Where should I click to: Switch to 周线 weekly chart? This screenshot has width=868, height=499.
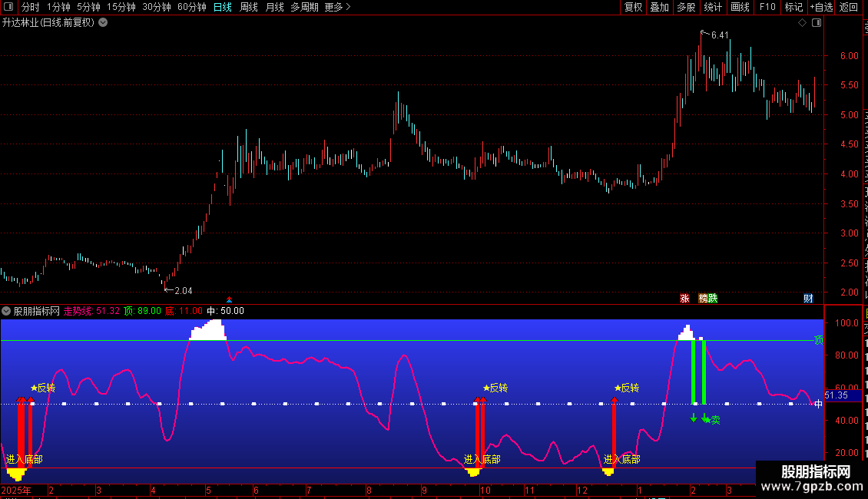(x=249, y=7)
